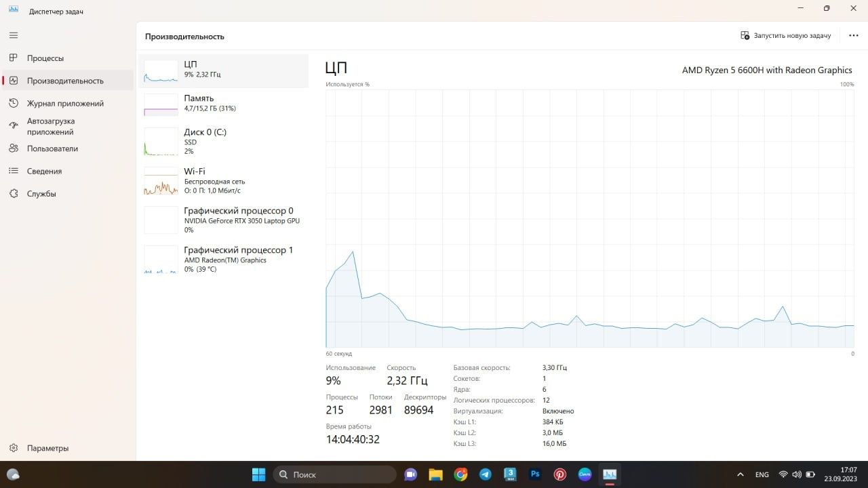Open Автозагрузка приложений page
Image resolution: width=868 pixels, height=488 pixels.
pos(68,127)
